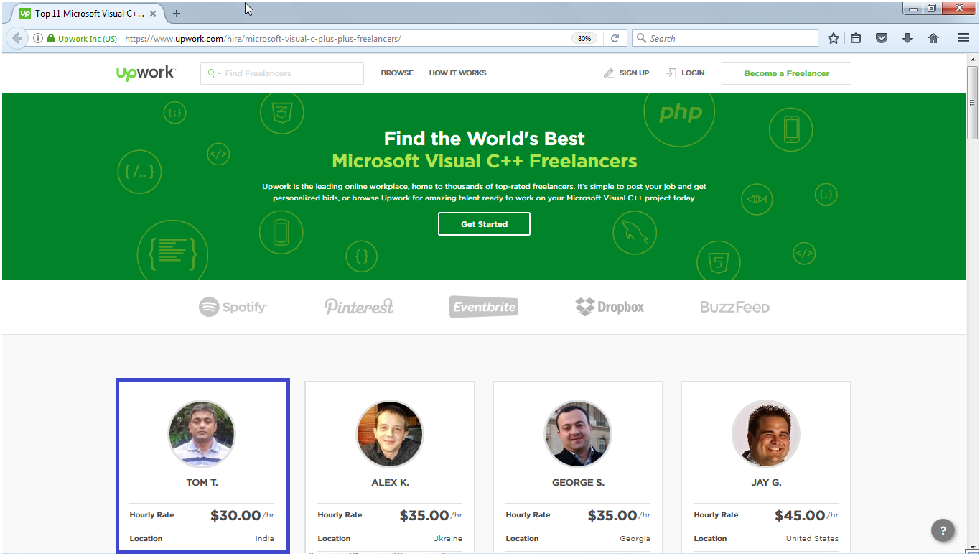
Task: Click the Eventbrite logo
Action: click(x=484, y=307)
